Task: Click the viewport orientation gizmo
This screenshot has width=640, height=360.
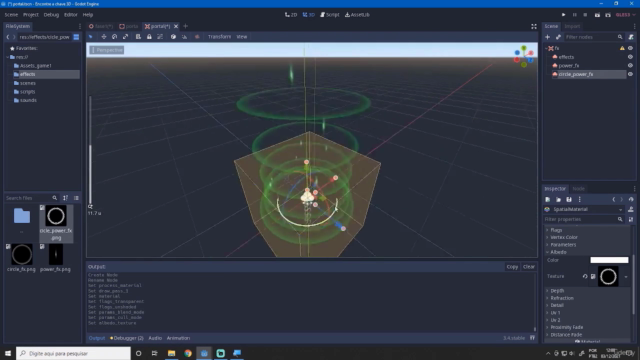Action: 524,56
